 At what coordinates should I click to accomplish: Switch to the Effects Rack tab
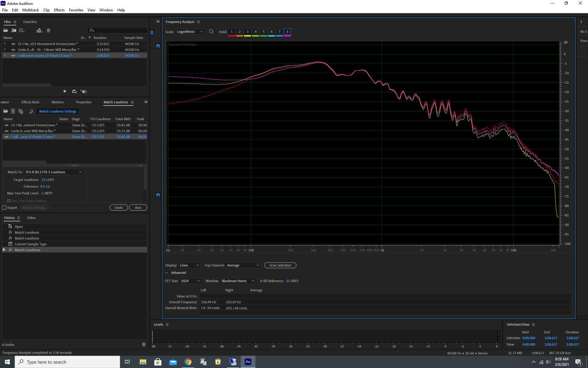pyautogui.click(x=30, y=102)
